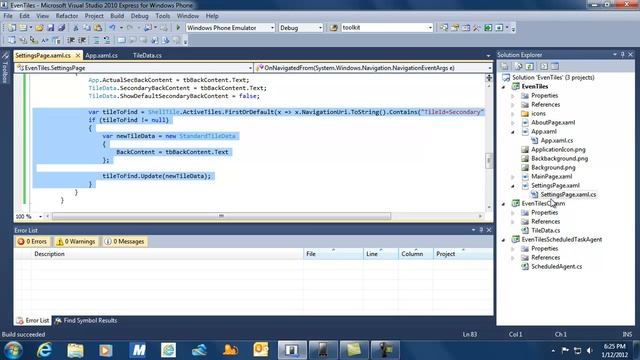640x360 pixels.
Task: Open Internet Explorer from the taskbar
Action: click(44, 350)
